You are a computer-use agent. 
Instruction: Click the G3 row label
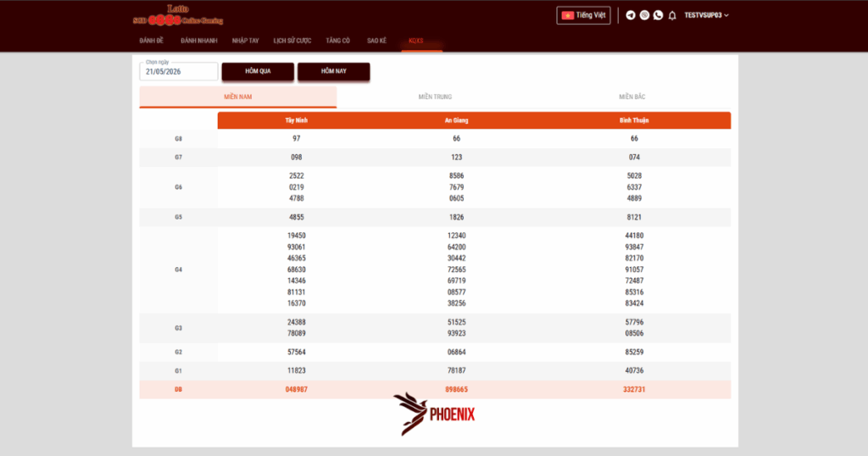(178, 328)
